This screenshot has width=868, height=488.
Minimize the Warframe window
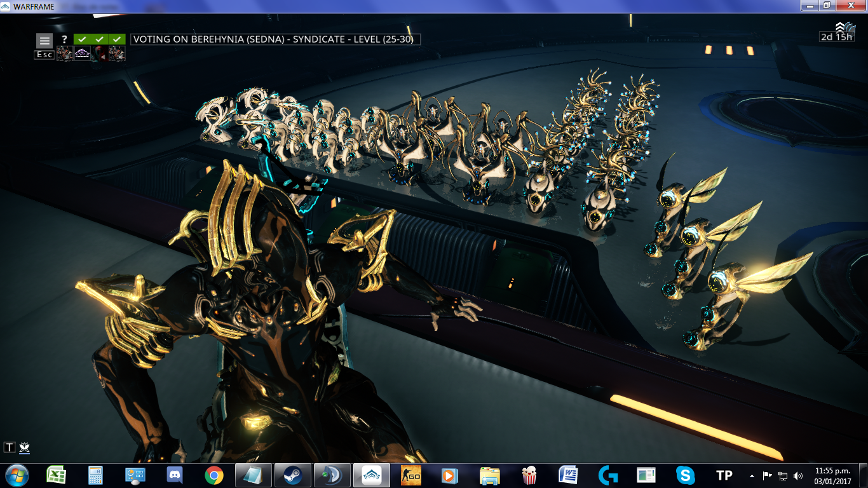tap(809, 6)
